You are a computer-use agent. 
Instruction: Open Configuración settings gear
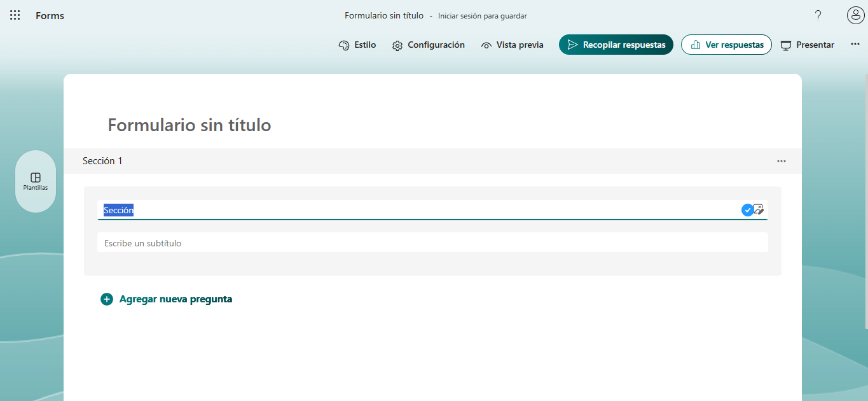tap(397, 45)
